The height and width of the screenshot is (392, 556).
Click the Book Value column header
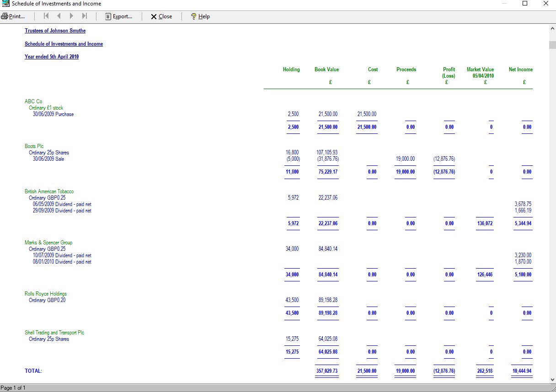pos(326,69)
